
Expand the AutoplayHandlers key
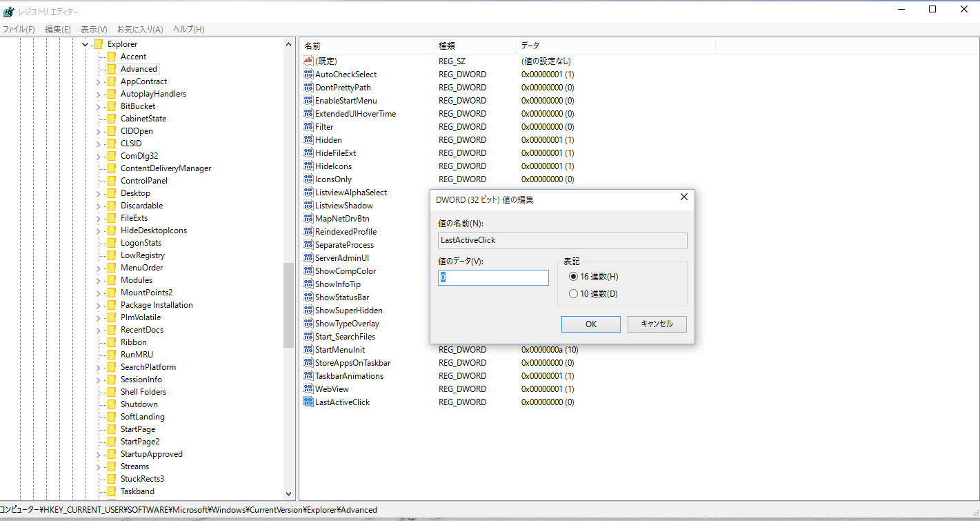[99, 94]
